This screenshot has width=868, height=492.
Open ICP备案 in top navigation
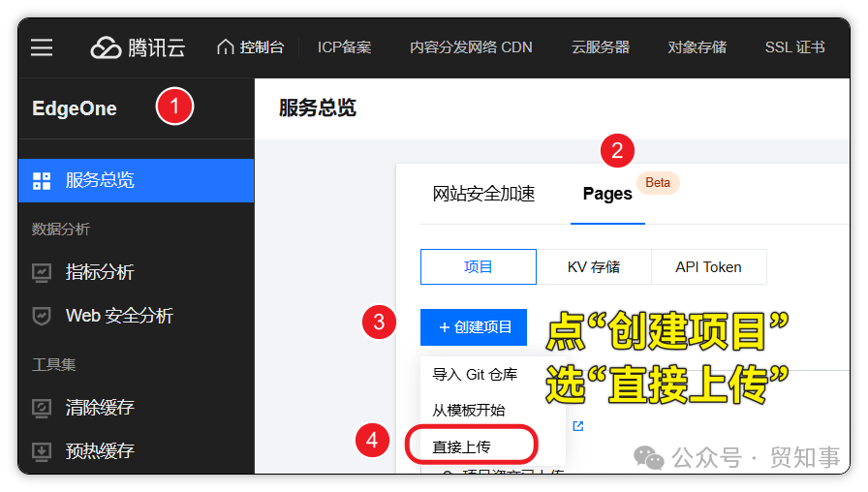(x=344, y=47)
